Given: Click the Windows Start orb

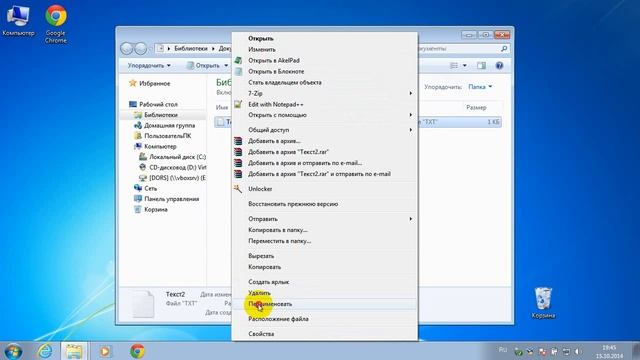Looking at the screenshot, I should [x=13, y=351].
